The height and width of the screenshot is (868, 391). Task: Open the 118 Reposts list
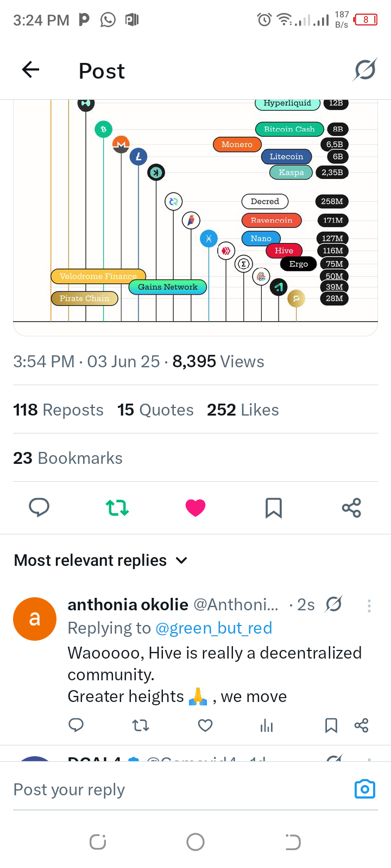58,410
